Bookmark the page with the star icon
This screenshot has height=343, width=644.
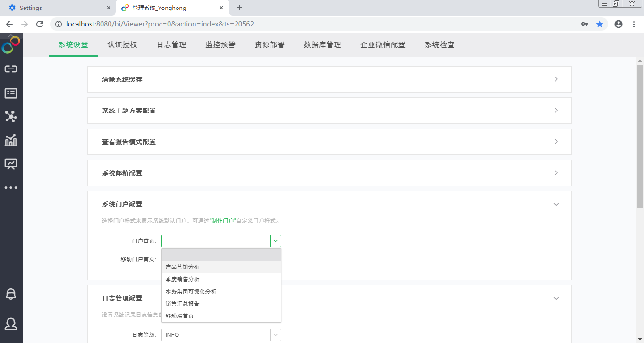coord(600,23)
